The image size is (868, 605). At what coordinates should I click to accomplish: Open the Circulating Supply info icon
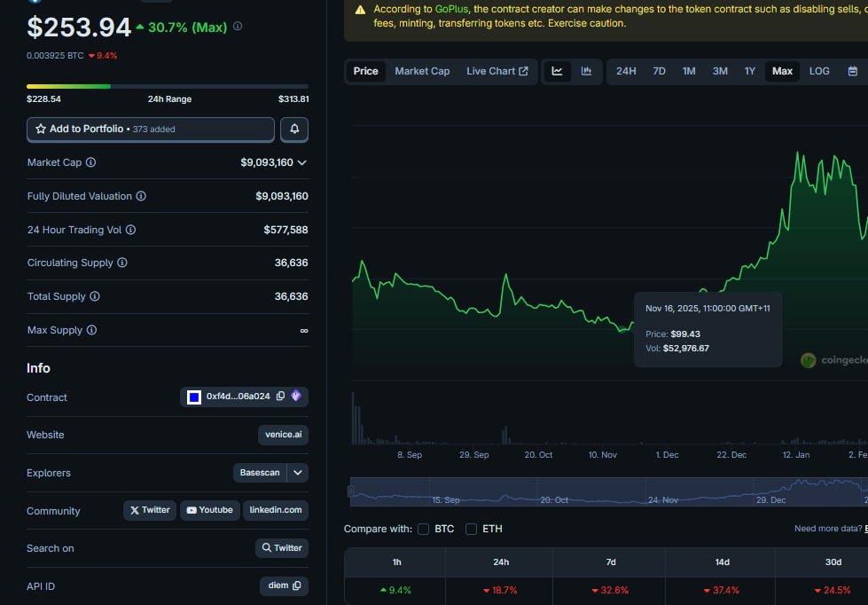[x=122, y=263]
